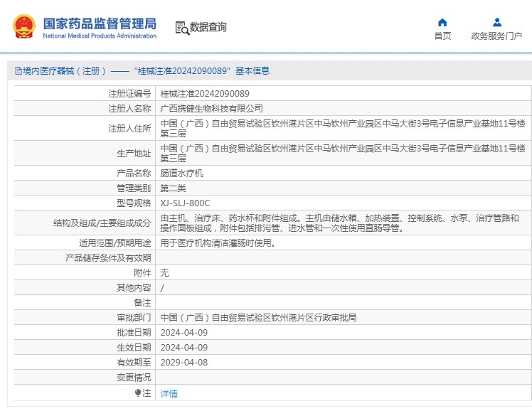Open the 数据查询 menu item
Screen dimensions: 532x411
(208, 28)
